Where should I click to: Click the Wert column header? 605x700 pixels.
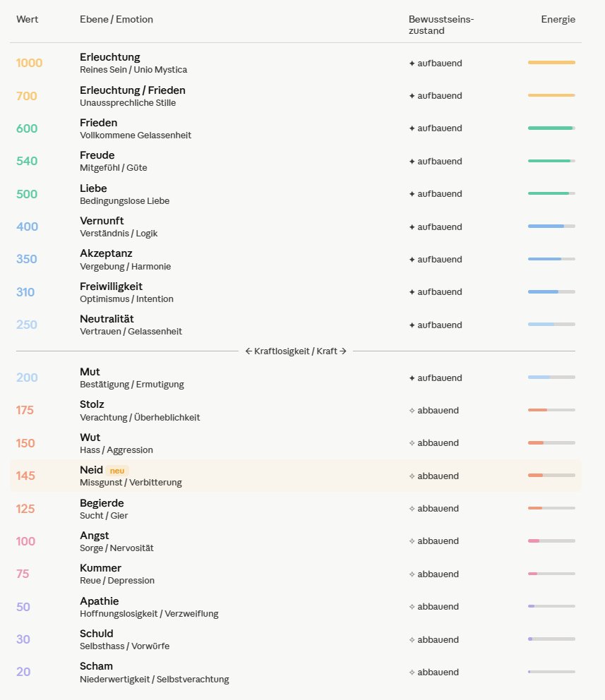(x=28, y=19)
